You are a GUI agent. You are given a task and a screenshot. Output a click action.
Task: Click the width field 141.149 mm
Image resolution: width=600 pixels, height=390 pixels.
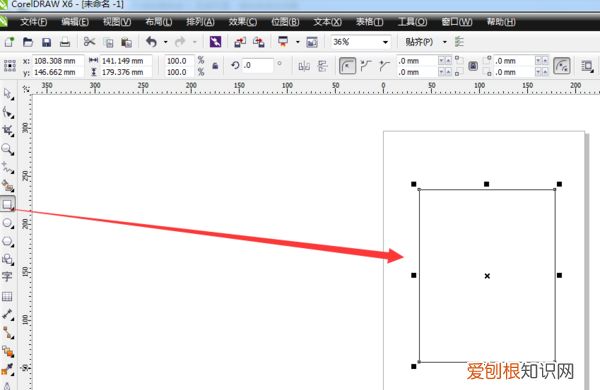tap(126, 60)
